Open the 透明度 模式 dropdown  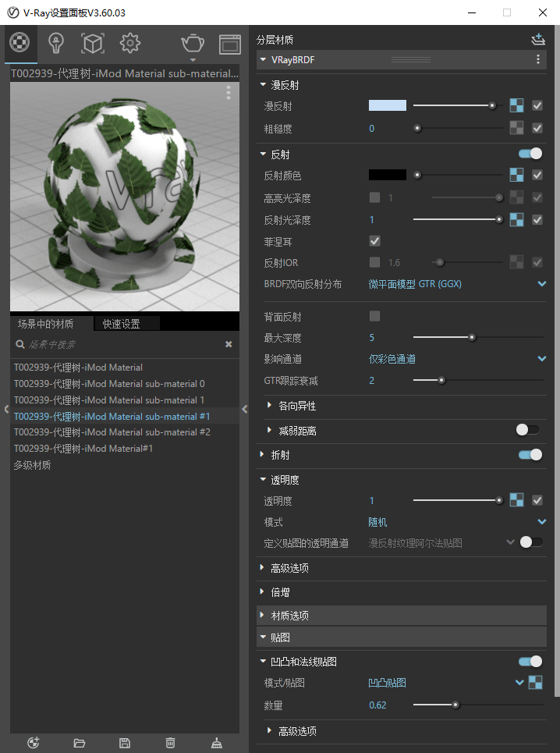[457, 521]
